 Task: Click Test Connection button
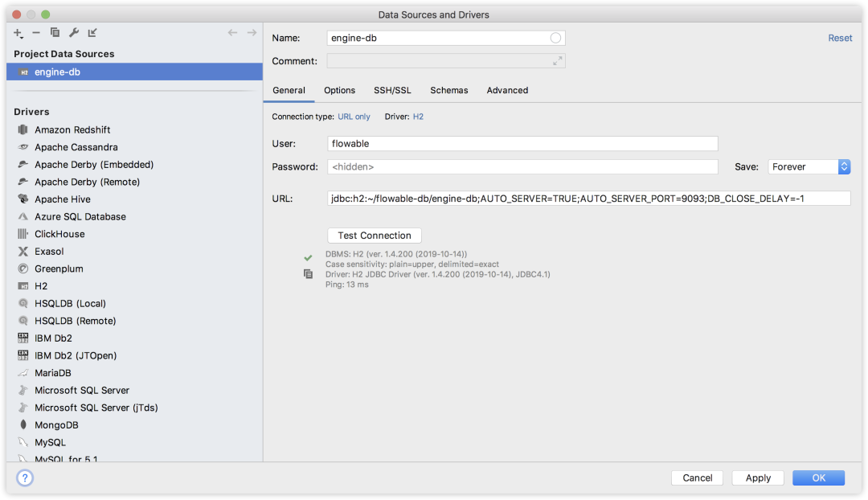(375, 236)
